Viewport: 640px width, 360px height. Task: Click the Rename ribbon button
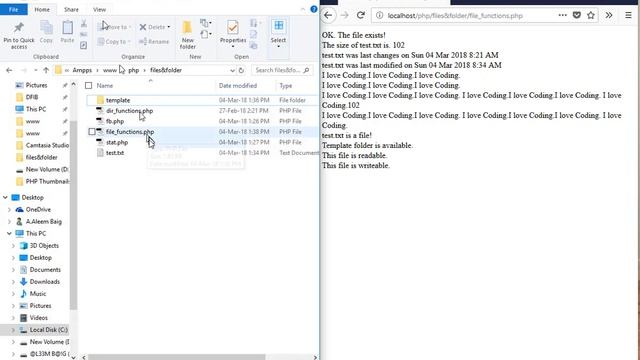pos(154,42)
